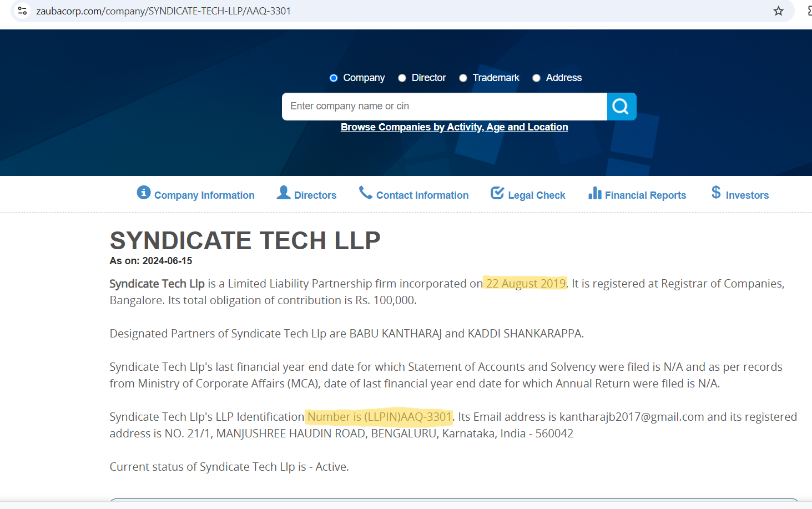Select the Address radio button
The height and width of the screenshot is (509, 812).
click(536, 78)
